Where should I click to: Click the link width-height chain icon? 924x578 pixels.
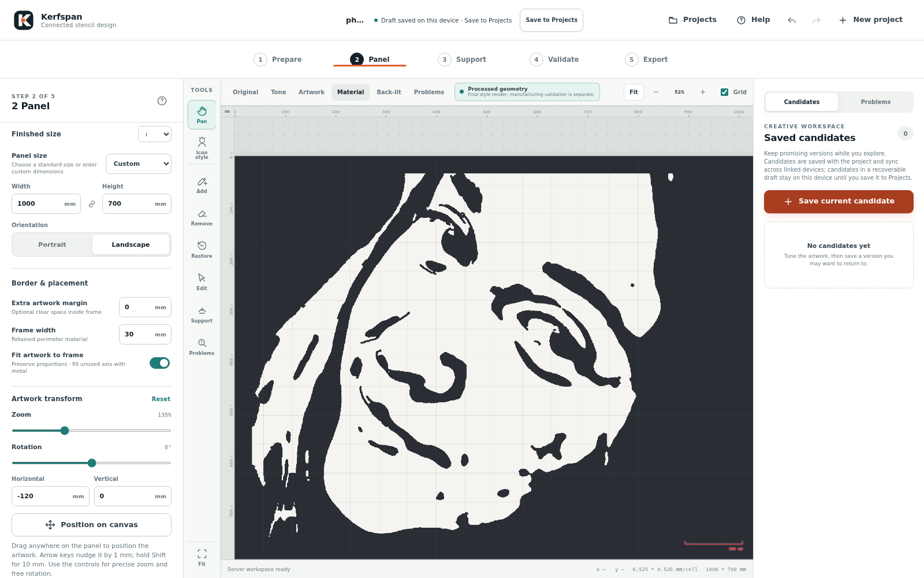[x=91, y=204]
